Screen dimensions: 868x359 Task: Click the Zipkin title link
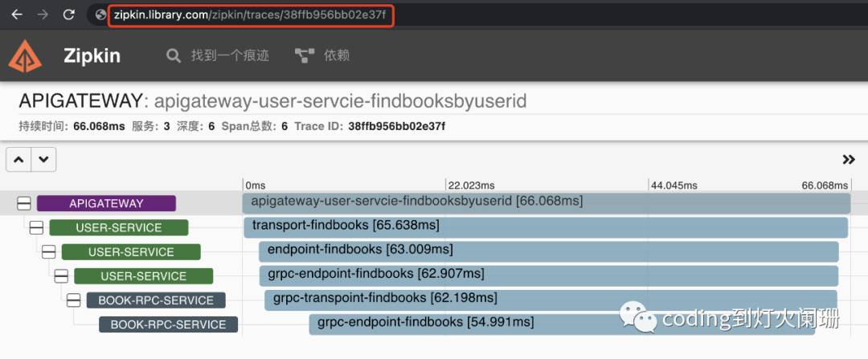click(92, 56)
